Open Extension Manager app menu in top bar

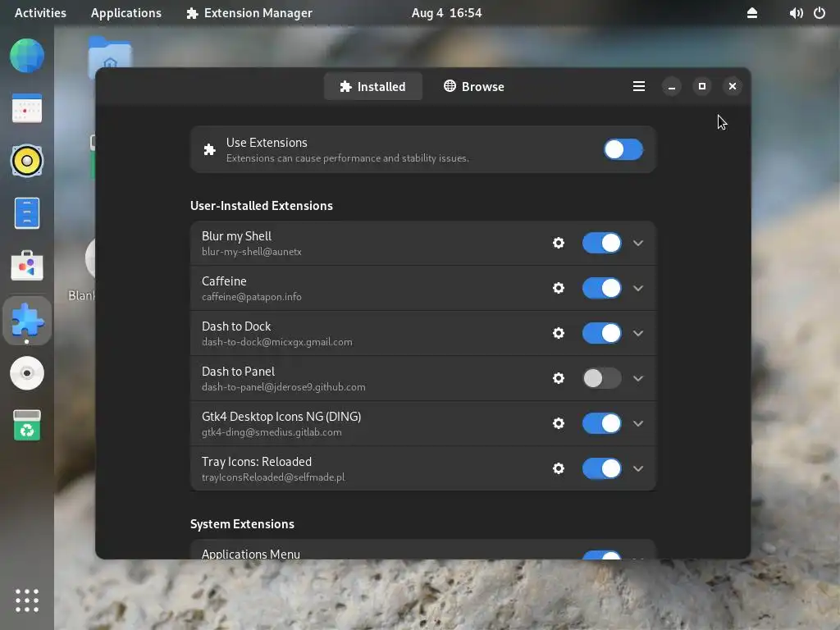(249, 13)
